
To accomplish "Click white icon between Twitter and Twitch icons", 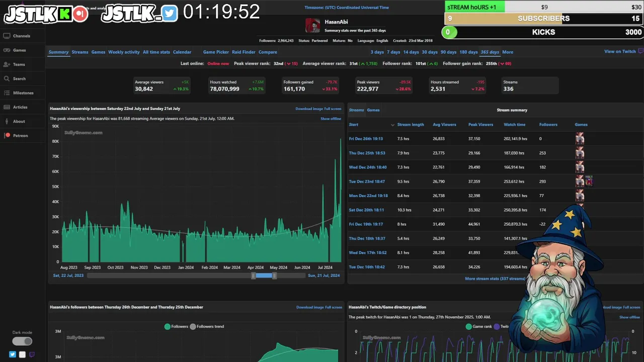I will [22, 354].
